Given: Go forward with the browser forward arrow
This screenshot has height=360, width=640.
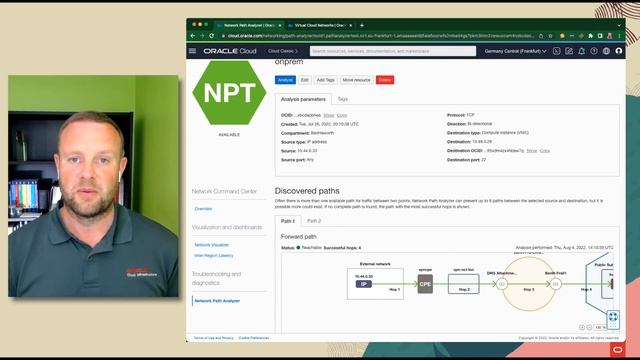Looking at the screenshot, I should [x=202, y=36].
